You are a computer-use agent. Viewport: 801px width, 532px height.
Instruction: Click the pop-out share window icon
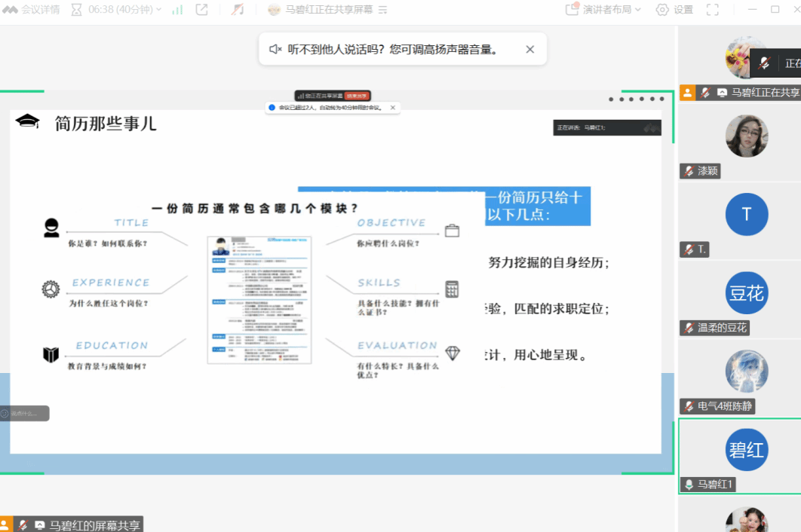[x=202, y=10]
